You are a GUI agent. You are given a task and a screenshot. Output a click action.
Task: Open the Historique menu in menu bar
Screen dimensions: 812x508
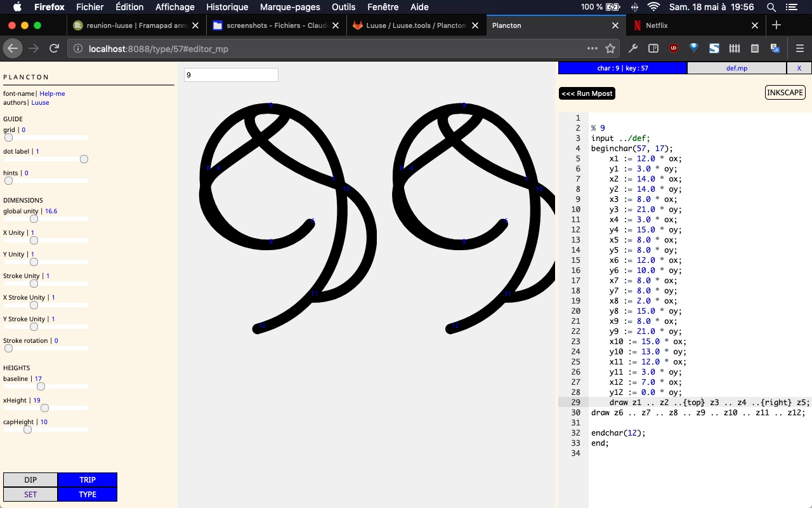(x=227, y=7)
